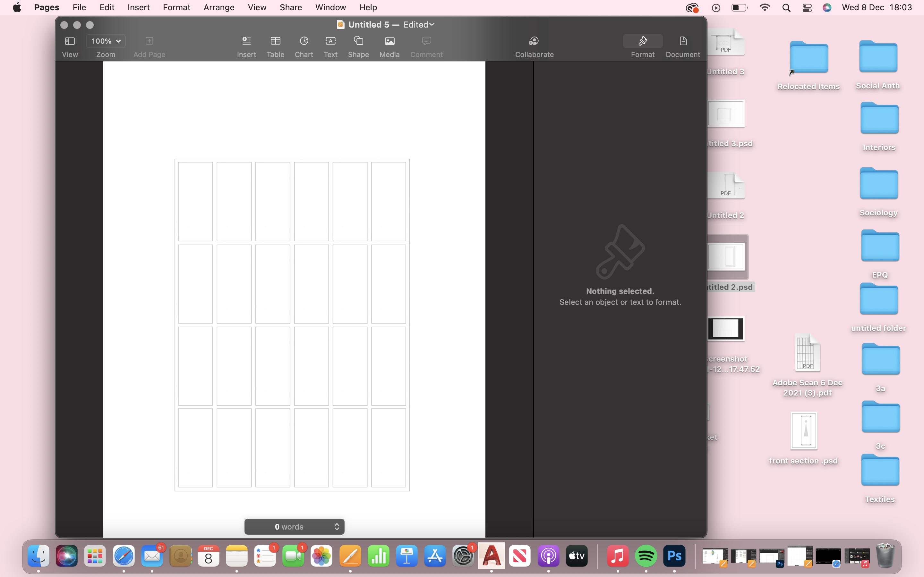
Task: Click the Table toolbar icon
Action: pyautogui.click(x=275, y=41)
